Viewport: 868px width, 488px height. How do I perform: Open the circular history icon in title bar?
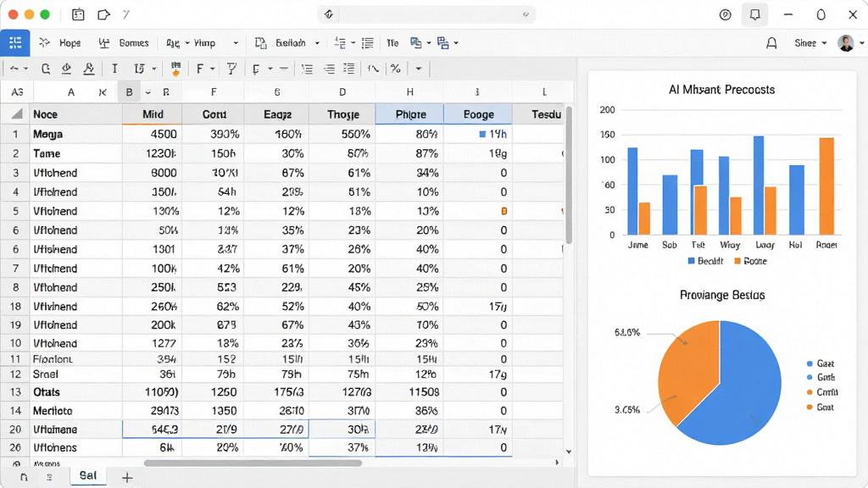tap(726, 15)
